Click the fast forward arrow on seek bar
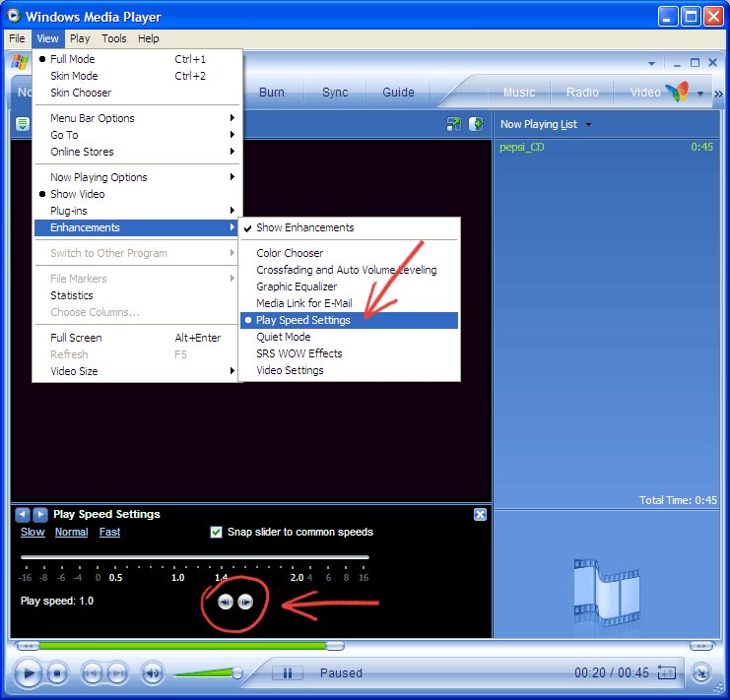The width and height of the screenshot is (730, 700). (x=701, y=646)
